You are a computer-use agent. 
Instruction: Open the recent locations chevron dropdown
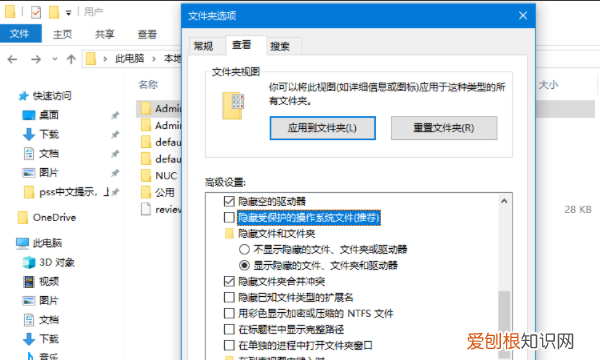(x=55, y=59)
